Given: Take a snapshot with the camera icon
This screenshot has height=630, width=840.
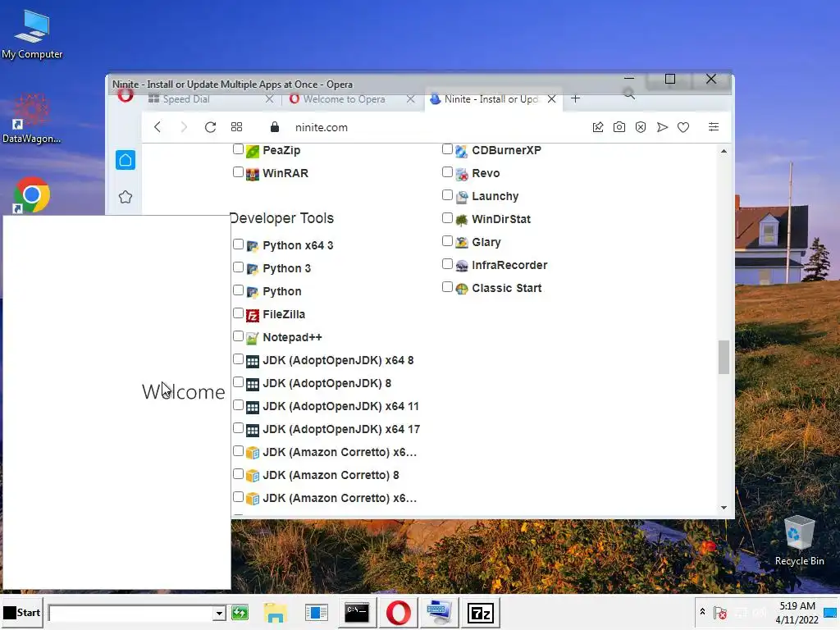Looking at the screenshot, I should coord(619,127).
